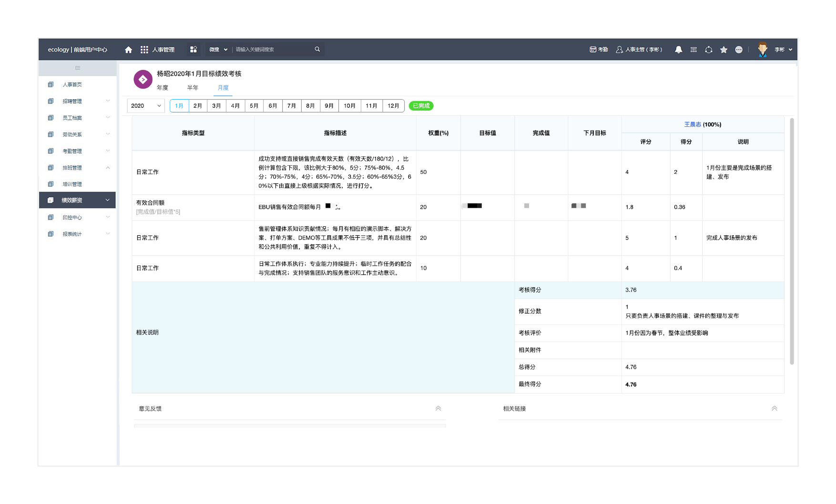The width and height of the screenshot is (836, 504).
Task: Click the home icon in top bar
Action: (128, 50)
